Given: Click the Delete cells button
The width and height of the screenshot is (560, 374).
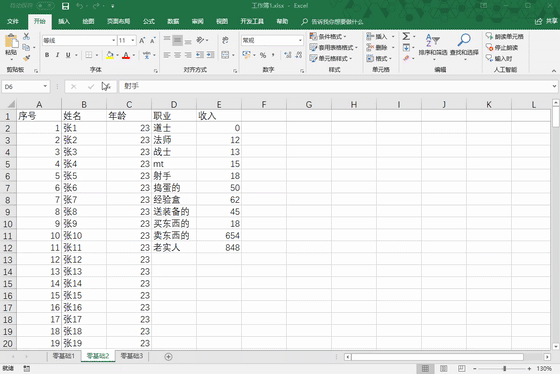Looking at the screenshot, I should (380, 47).
